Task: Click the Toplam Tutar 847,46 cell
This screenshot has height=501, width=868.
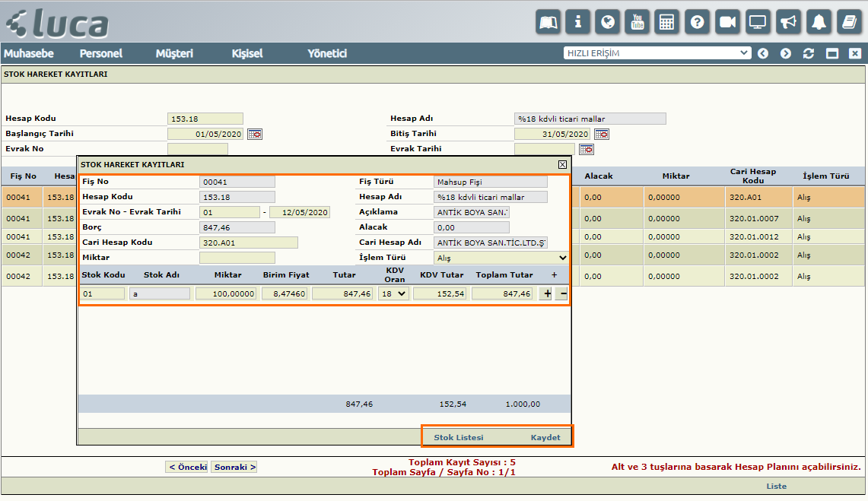Action: tap(502, 293)
